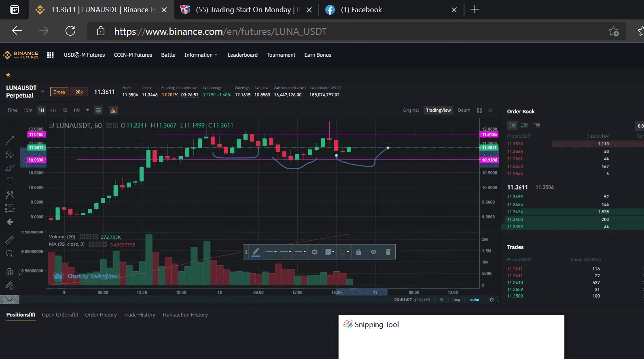644x359 pixels.
Task: Select the crosshair cursor tool
Action: coord(10,127)
